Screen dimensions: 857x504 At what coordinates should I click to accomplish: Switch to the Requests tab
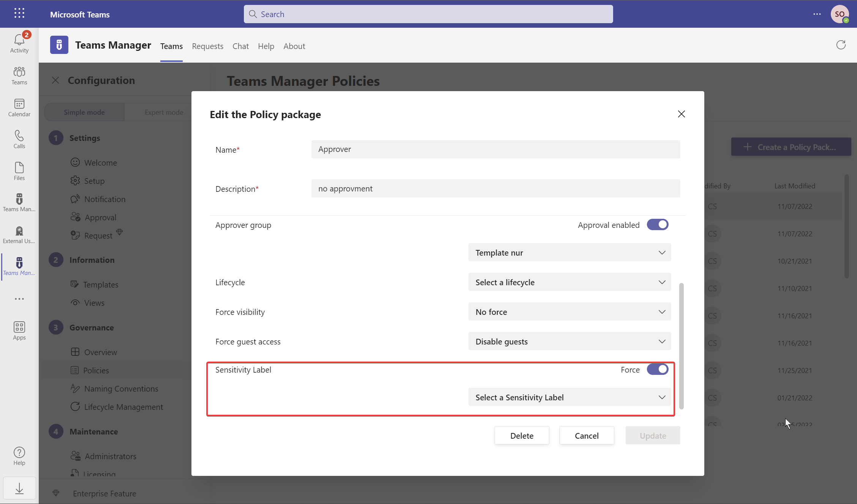click(x=207, y=46)
